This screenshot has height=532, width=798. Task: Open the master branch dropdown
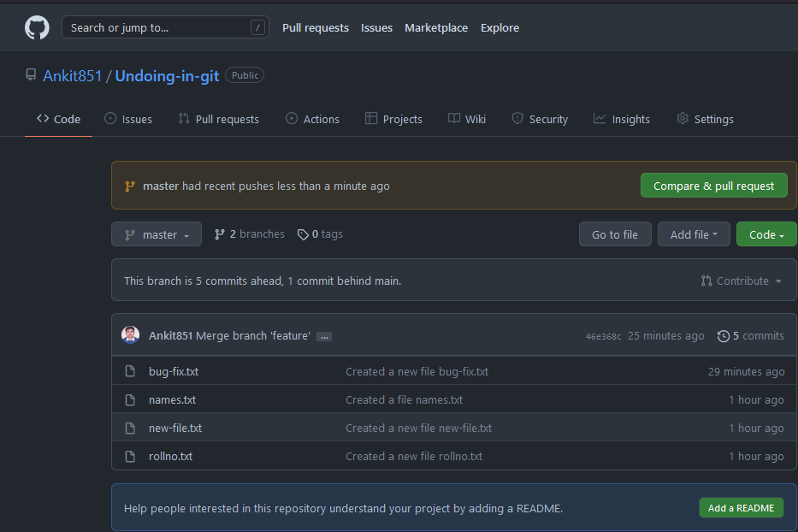click(x=157, y=234)
